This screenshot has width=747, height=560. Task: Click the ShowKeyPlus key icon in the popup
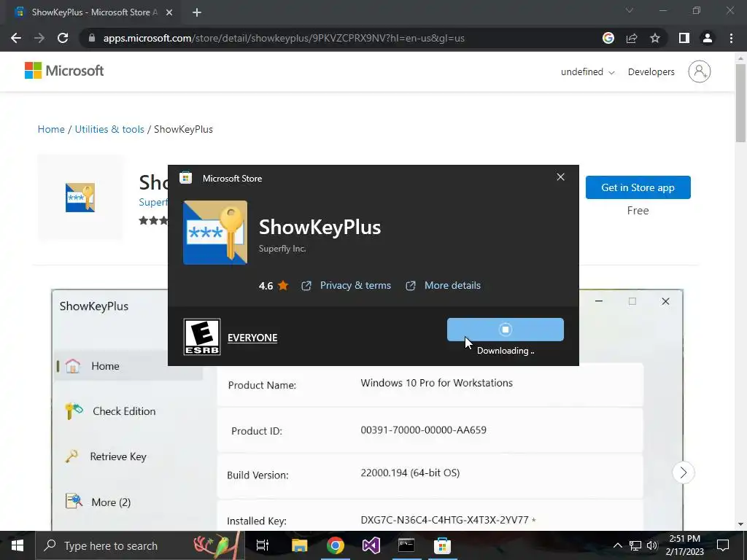(x=215, y=233)
